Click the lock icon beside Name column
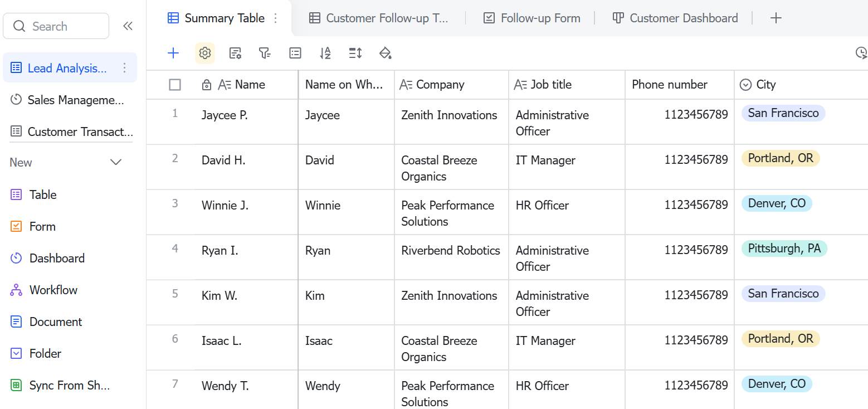 [206, 85]
